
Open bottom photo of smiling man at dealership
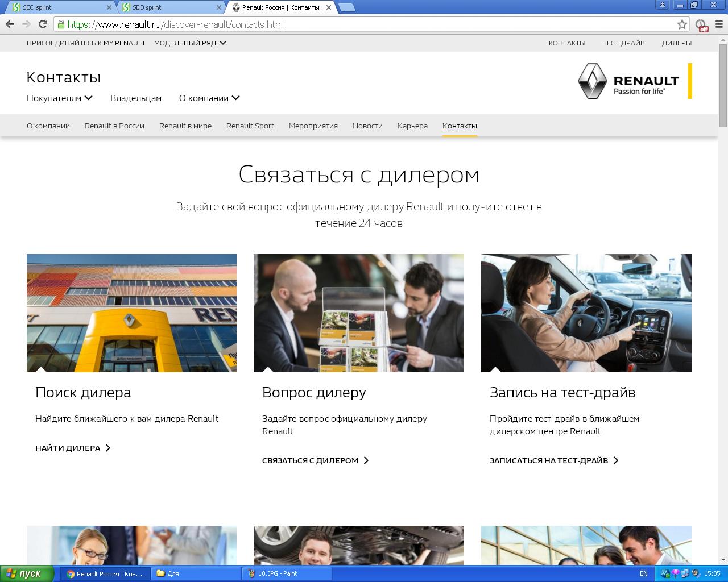(586, 545)
